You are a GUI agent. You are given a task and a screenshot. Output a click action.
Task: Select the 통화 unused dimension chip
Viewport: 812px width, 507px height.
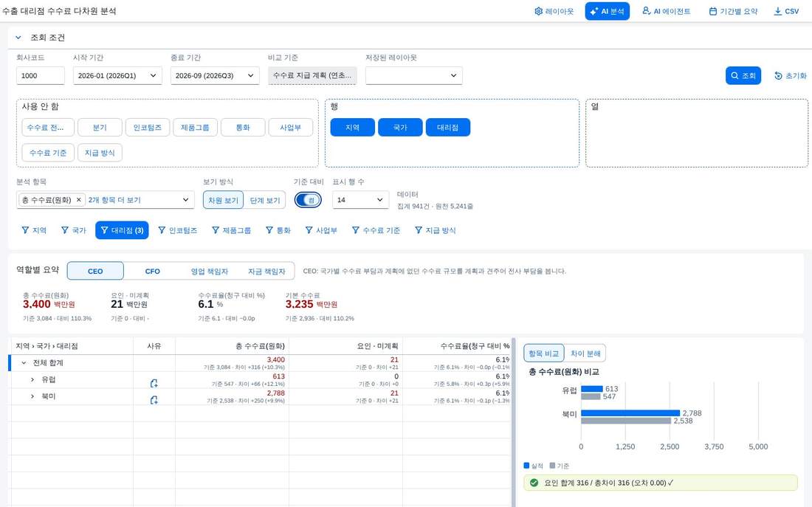coord(243,128)
